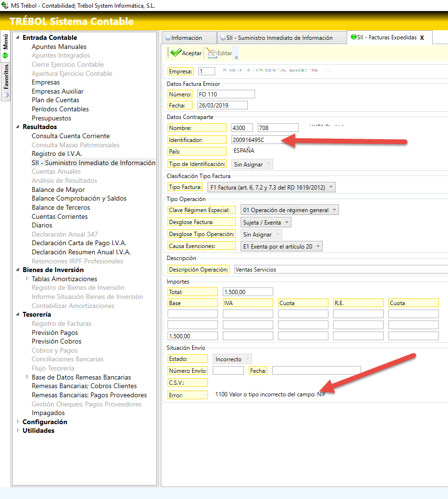
Task: Open Declaración Carta de Pago I.V.A.
Action: [79, 243]
